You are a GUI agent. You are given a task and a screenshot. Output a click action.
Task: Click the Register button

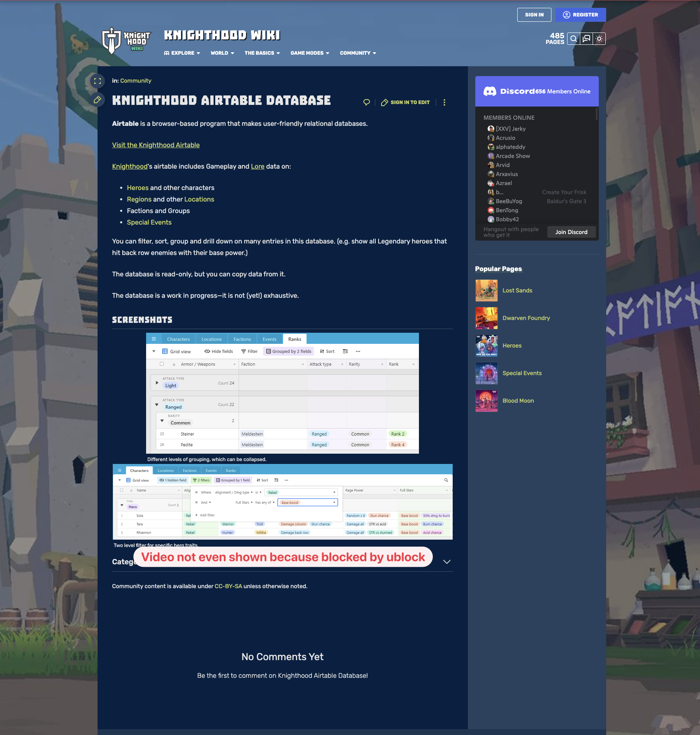580,15
